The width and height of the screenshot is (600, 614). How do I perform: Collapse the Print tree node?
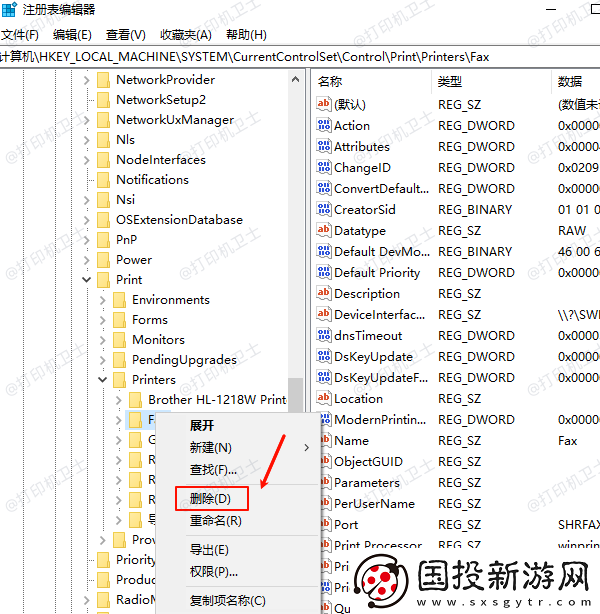click(x=87, y=280)
